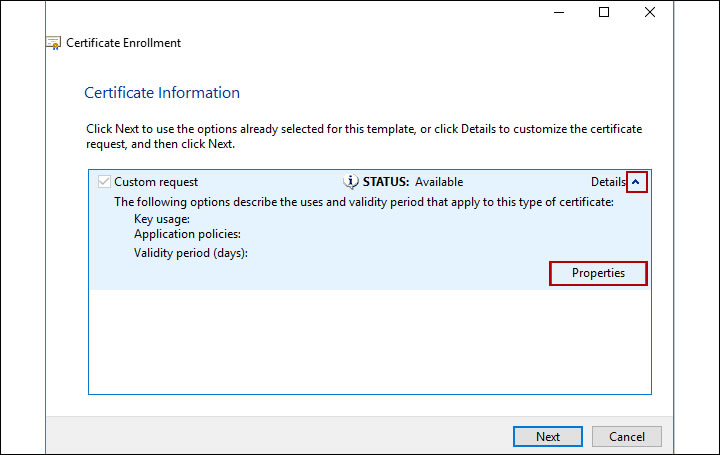Click the Details label text
The width and height of the screenshot is (720, 455).
pos(607,182)
